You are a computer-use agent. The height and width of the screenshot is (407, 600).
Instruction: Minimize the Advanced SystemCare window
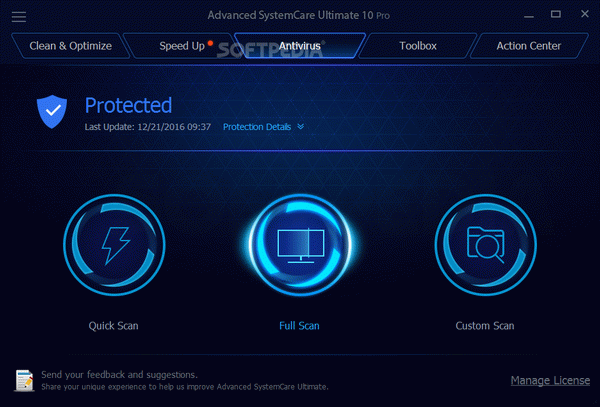point(529,16)
